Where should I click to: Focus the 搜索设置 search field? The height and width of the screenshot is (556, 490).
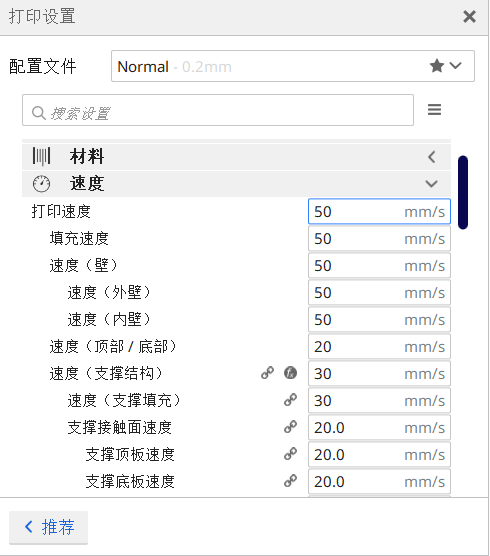click(x=218, y=110)
